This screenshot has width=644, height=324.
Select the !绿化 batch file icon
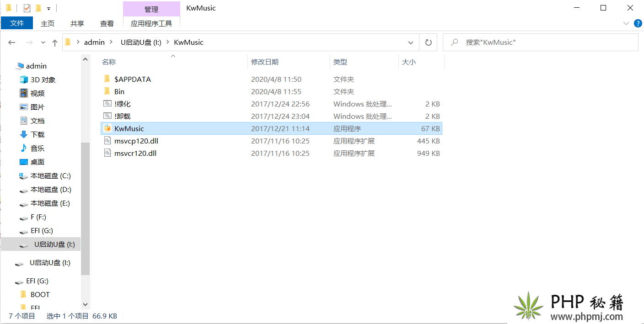coord(107,104)
